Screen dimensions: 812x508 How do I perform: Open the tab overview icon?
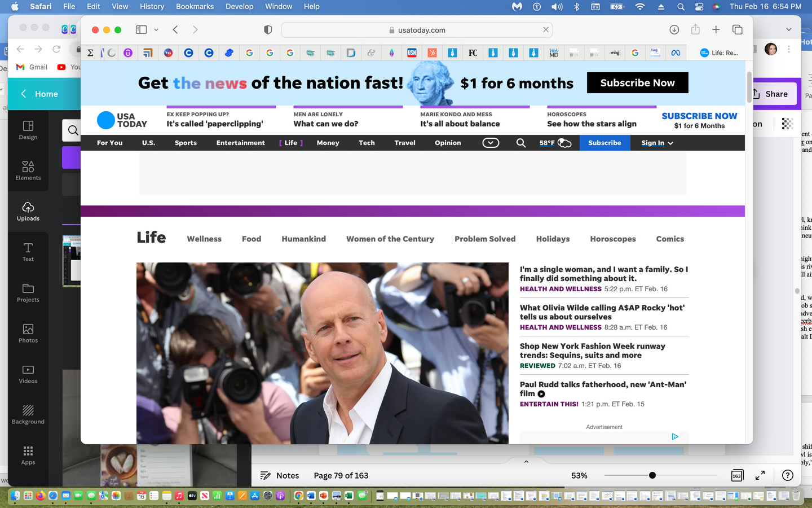(x=737, y=30)
